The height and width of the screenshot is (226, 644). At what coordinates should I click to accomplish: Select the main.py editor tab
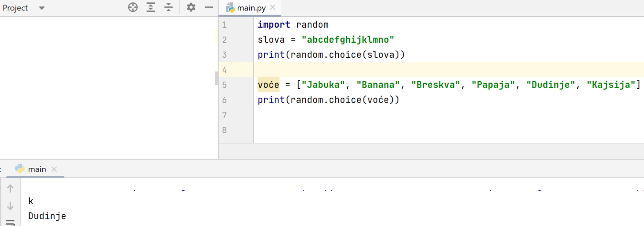point(251,8)
